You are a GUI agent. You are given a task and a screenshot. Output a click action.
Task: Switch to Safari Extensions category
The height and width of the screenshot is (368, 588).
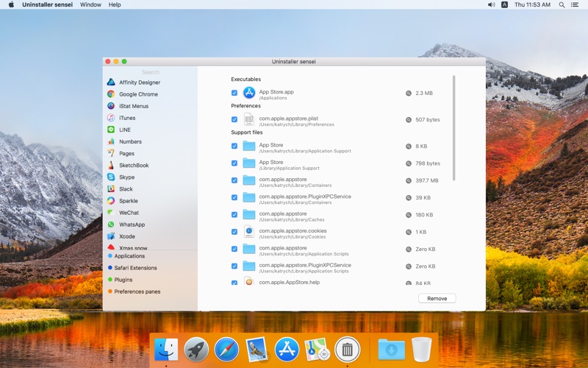[135, 268]
